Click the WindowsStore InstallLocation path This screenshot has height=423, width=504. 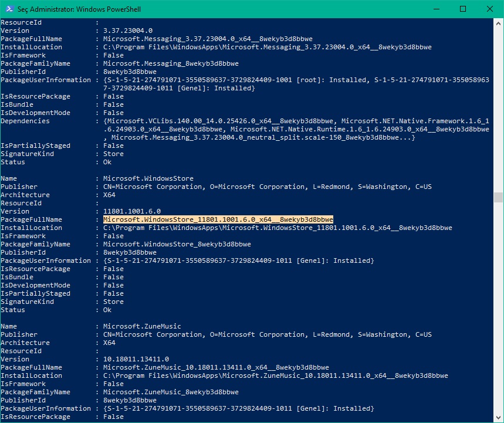pyautogui.click(x=278, y=228)
